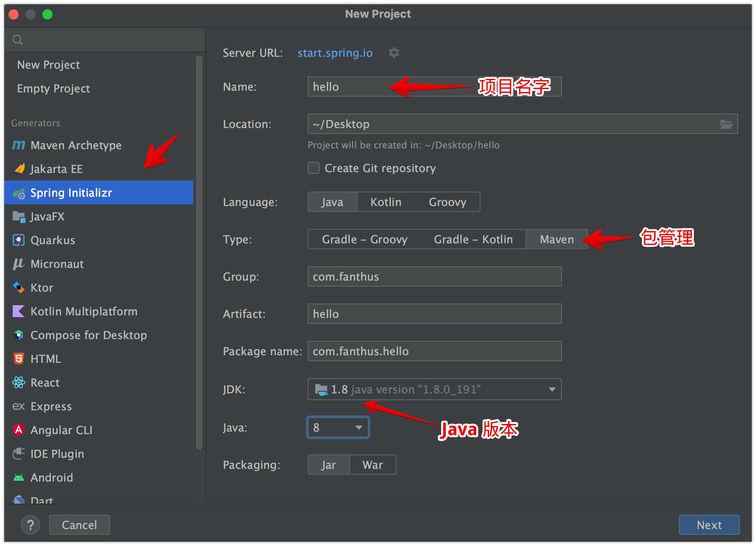This screenshot has height=546, width=756.
Task: Enable the Create Git repository checkbox
Action: 314,168
